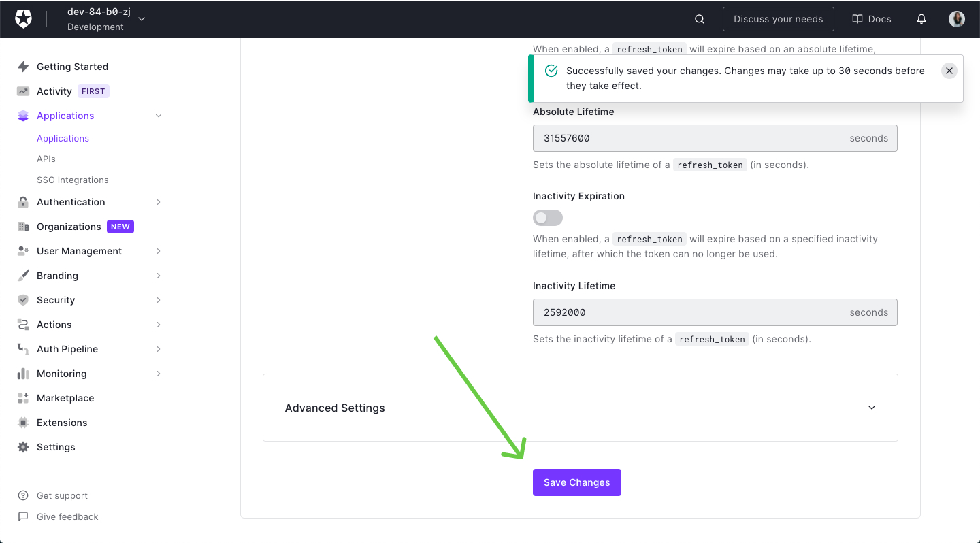The image size is (980, 543).
Task: Open the Monitoring section
Action: (62, 373)
